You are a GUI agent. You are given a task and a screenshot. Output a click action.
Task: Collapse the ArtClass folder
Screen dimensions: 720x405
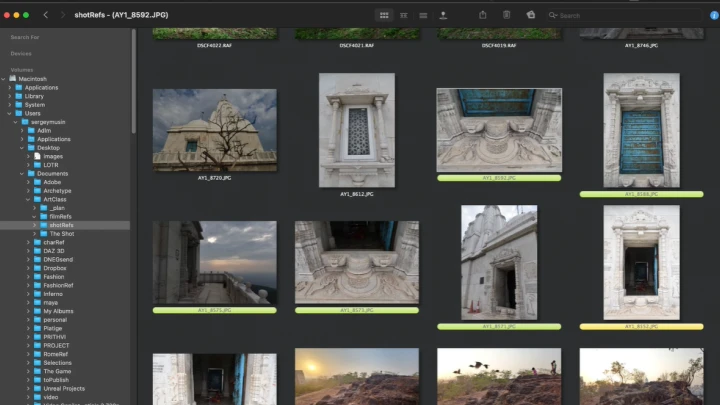28,199
